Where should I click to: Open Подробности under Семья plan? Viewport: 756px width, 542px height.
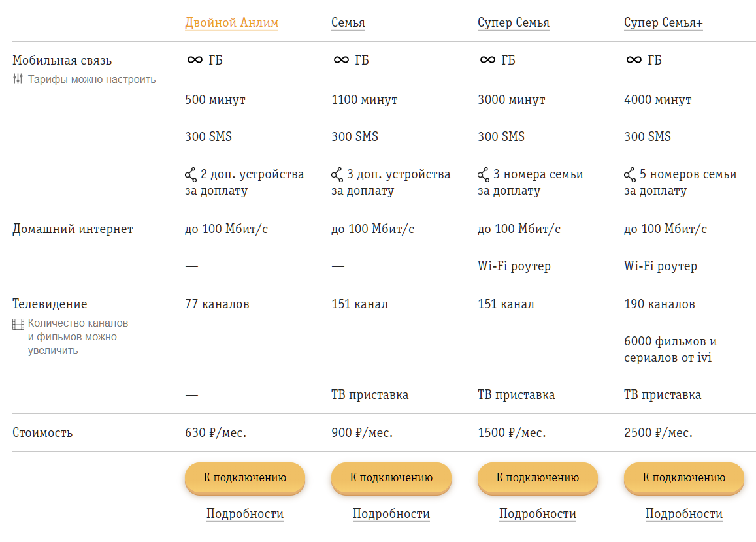391,513
